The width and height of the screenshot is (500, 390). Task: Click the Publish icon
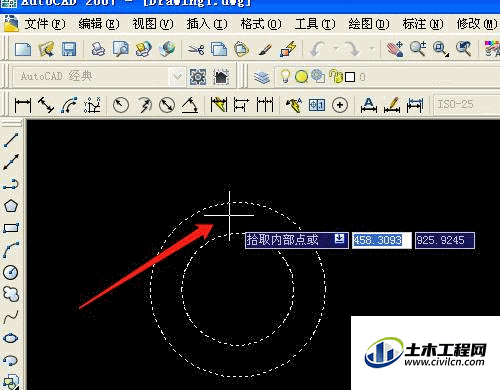tap(144, 49)
